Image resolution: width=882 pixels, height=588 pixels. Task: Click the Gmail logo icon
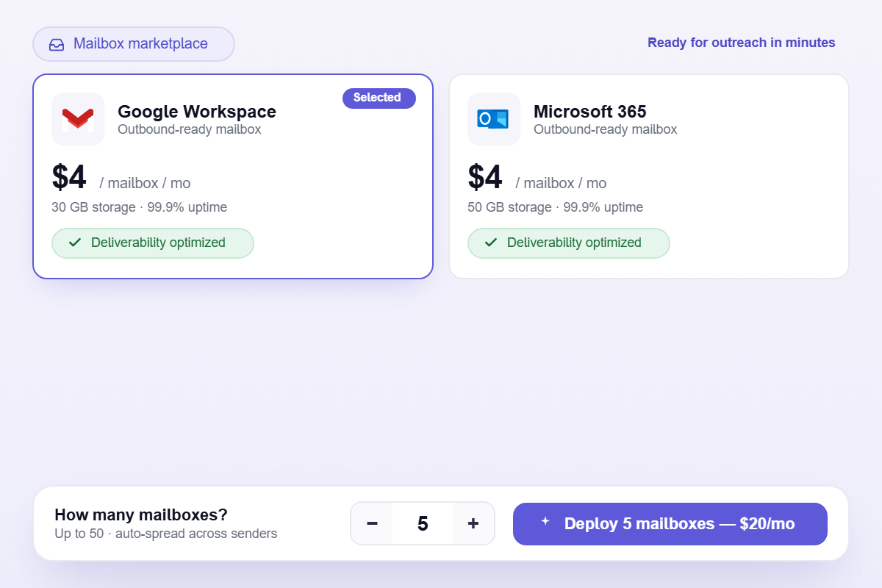click(78, 119)
